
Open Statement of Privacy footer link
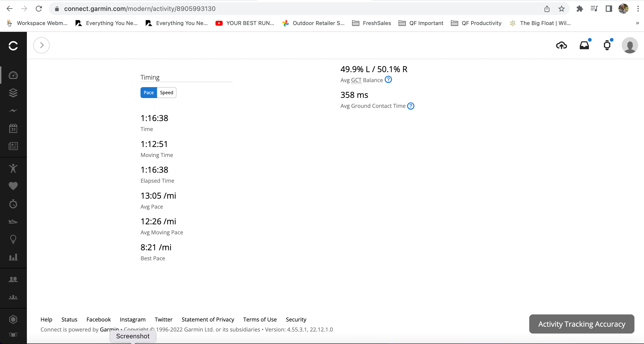click(x=208, y=319)
